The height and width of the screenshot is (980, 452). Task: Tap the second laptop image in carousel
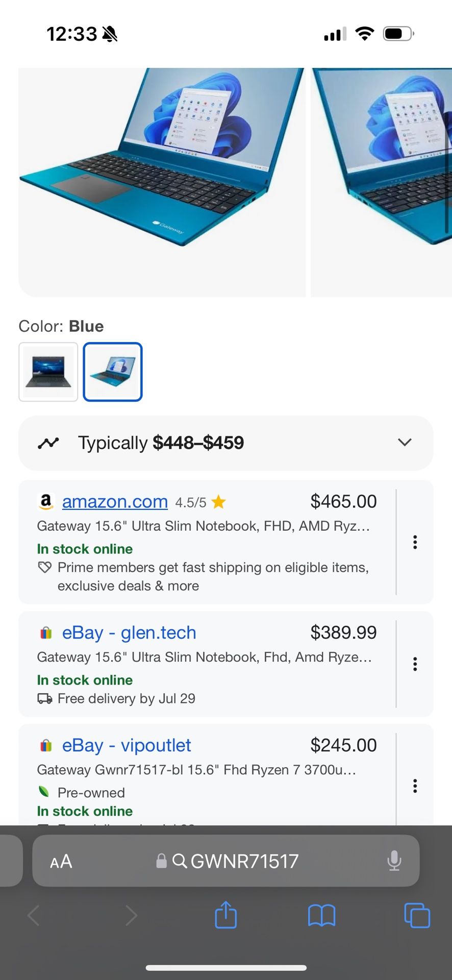pos(382,182)
